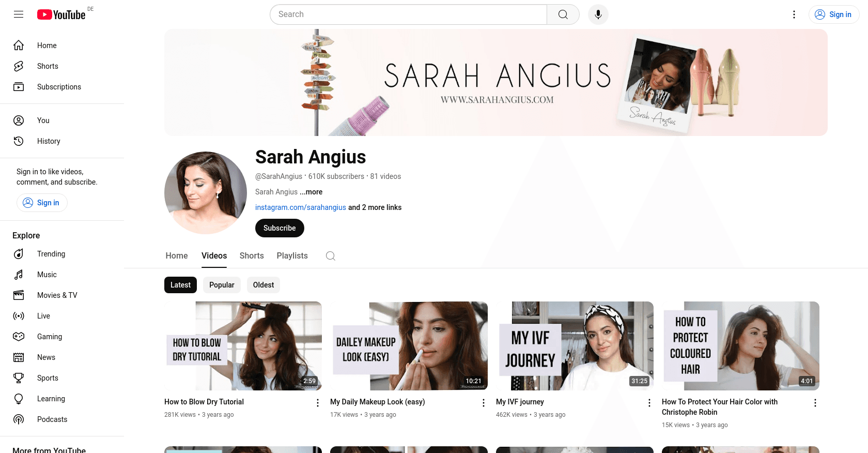Select the Latest sort chip
The height and width of the screenshot is (453, 868).
[x=180, y=285]
